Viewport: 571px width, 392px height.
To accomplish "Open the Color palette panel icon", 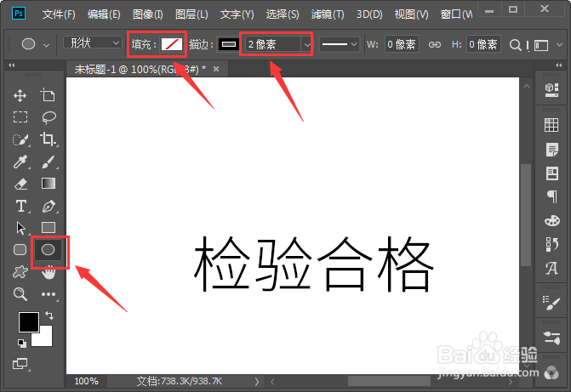I will click(x=552, y=220).
